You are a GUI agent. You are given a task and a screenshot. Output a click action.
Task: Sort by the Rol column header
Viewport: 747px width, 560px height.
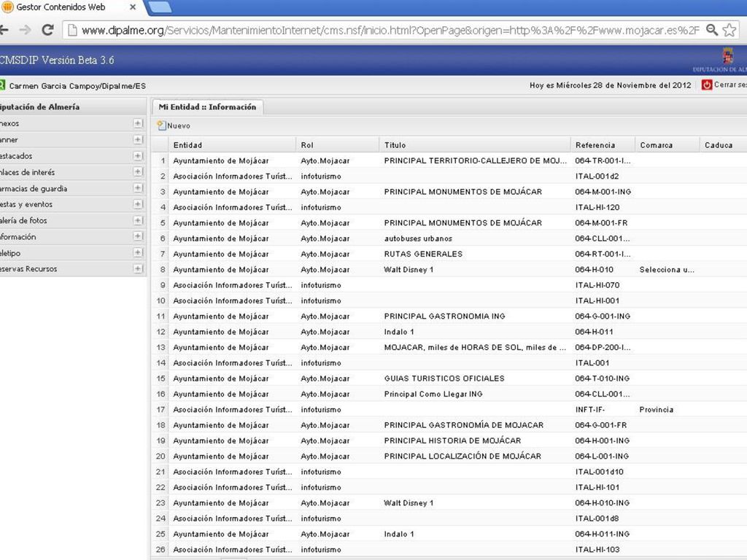pos(337,145)
